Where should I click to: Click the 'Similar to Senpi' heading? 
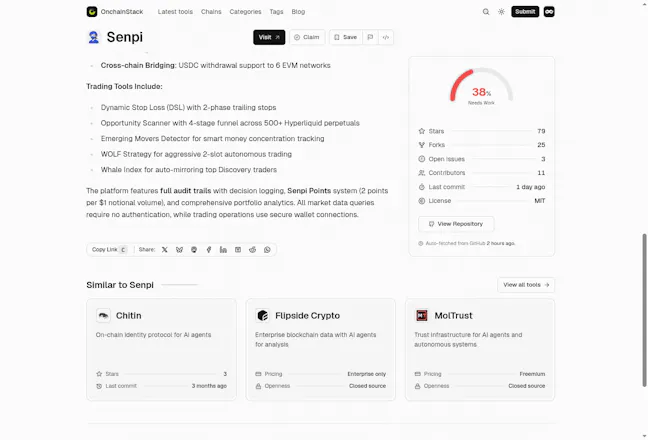pos(120,285)
